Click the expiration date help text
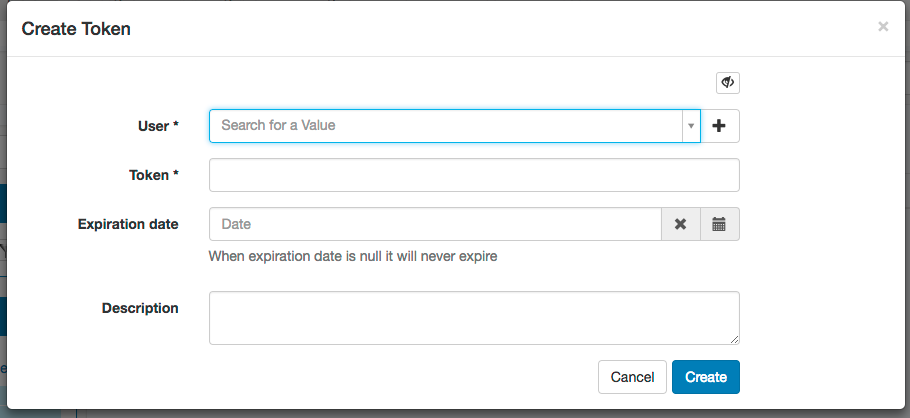 click(352, 256)
